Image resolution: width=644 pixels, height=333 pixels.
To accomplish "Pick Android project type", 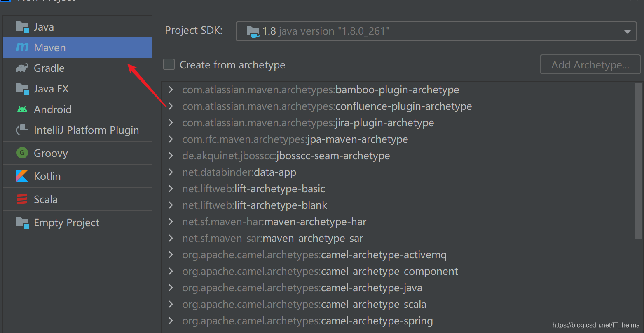I will [77, 109].
